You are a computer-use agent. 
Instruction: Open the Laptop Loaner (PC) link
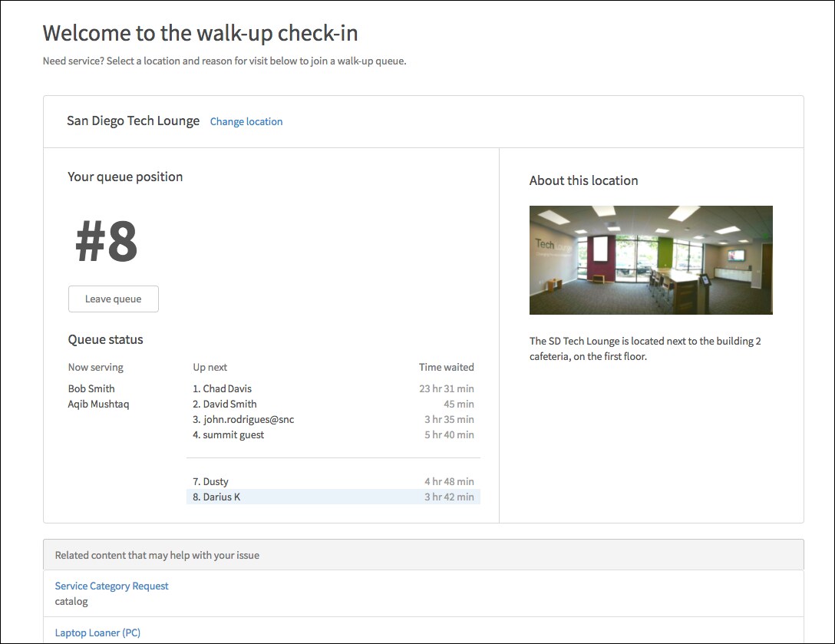pyautogui.click(x=97, y=632)
